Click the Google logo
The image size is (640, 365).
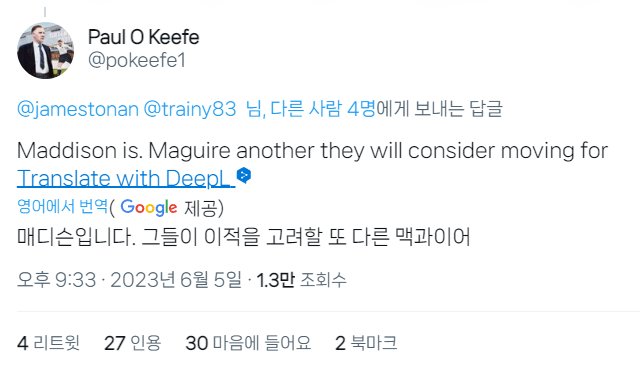(x=149, y=207)
